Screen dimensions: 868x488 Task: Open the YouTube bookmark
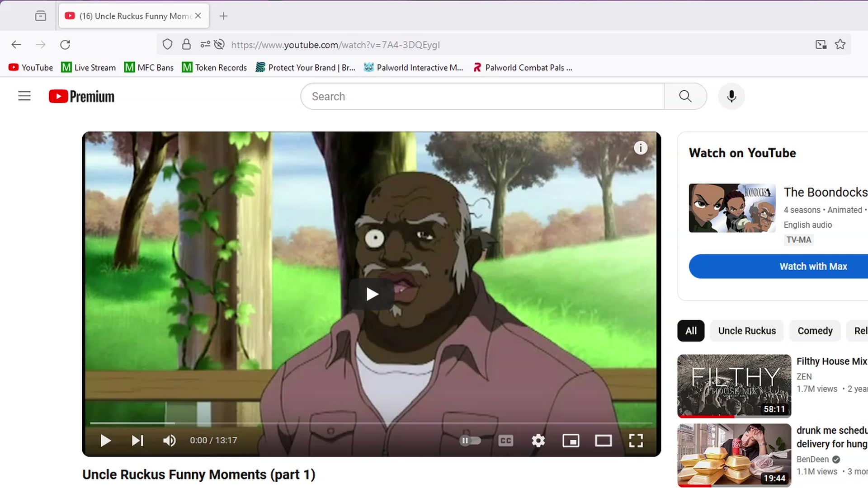point(31,67)
